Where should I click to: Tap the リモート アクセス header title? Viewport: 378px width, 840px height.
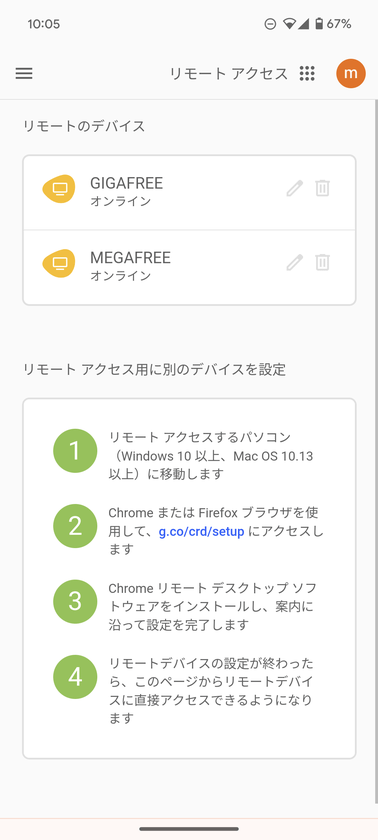[229, 73]
